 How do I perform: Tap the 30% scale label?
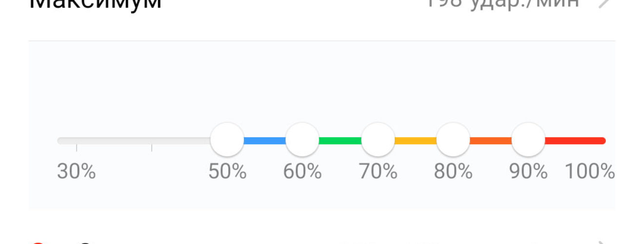(76, 171)
